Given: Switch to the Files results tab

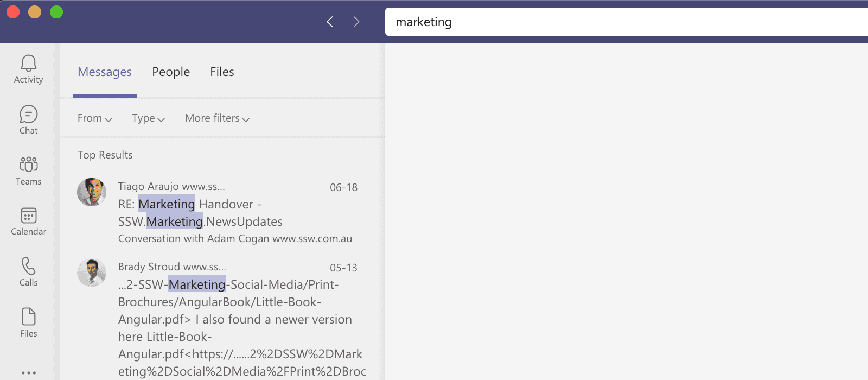Looking at the screenshot, I should click(x=222, y=72).
